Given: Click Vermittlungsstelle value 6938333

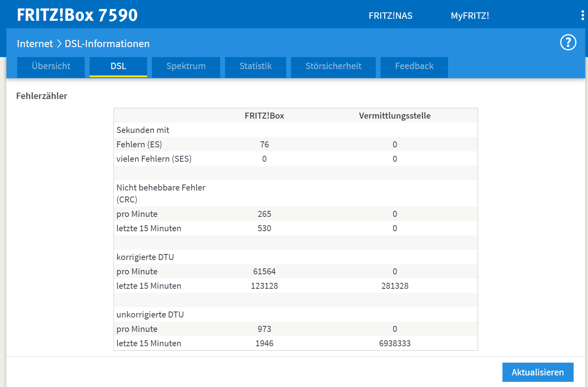Looking at the screenshot, I should pos(395,343).
